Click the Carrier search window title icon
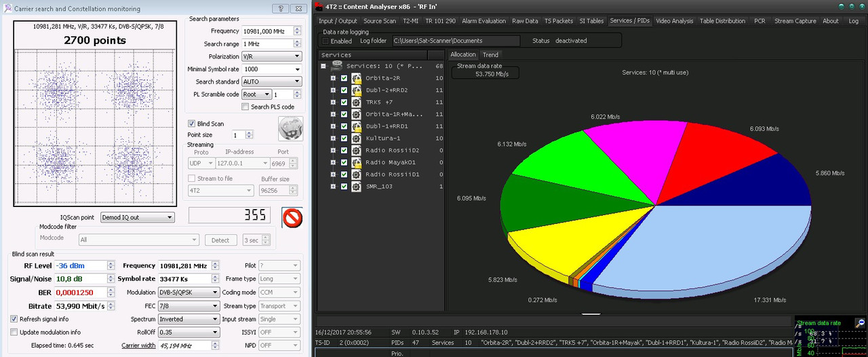 7,9
